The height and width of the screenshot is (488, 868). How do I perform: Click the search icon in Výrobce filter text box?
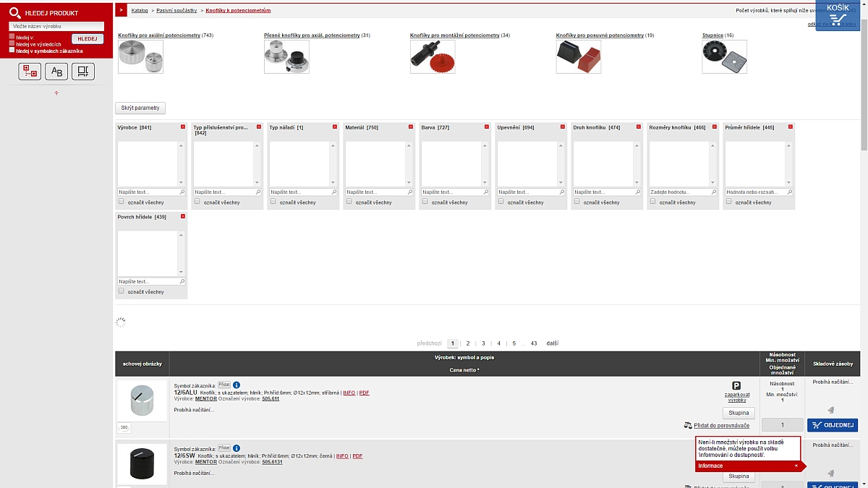182,192
